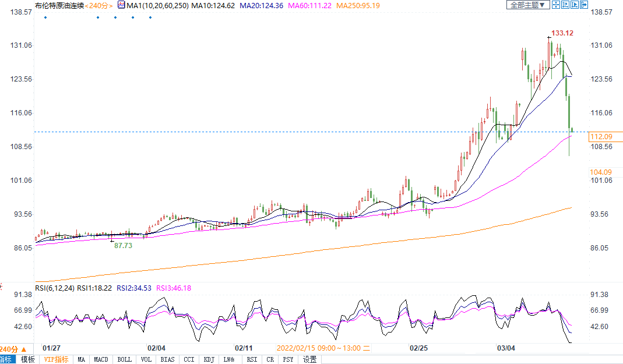
Task: Expand the 240分 period selector at bottom left
Action: click(x=13, y=349)
